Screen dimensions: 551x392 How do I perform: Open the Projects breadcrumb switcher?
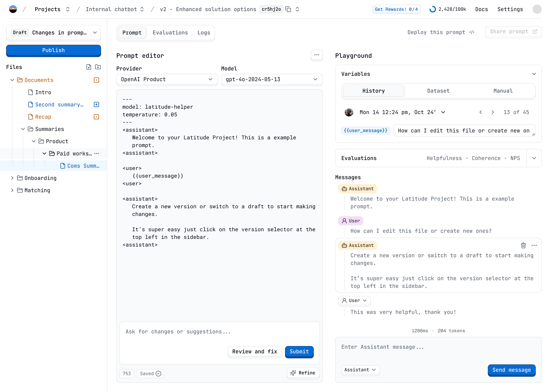[68, 9]
